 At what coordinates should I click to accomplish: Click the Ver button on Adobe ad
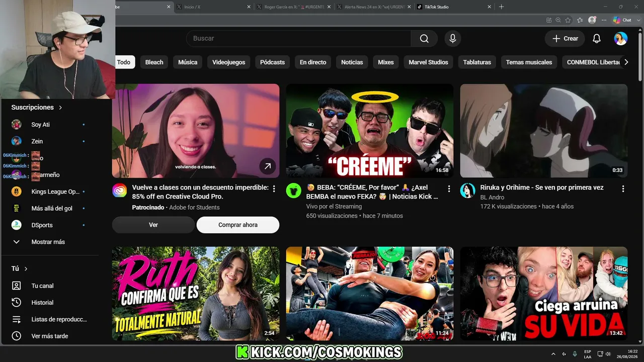(153, 225)
